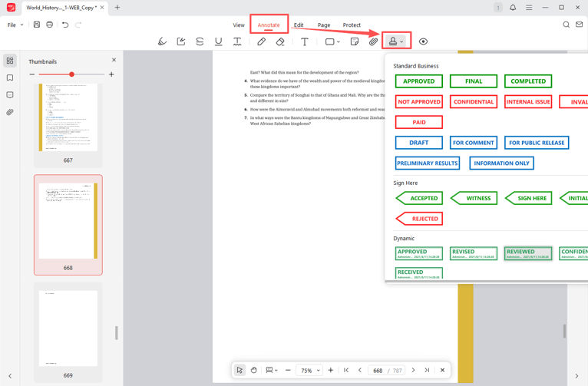Choose the green APPROVED standard stamp
588x386 pixels.
[419, 81]
